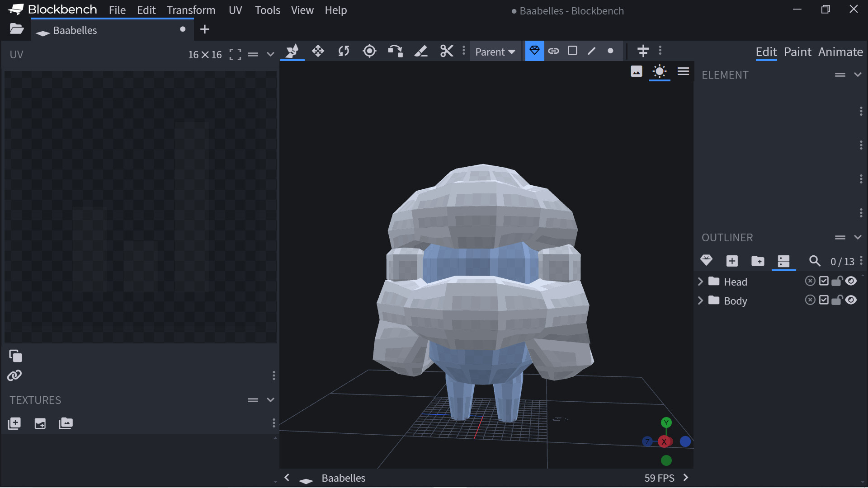The width and height of the screenshot is (868, 488).
Task: Select the Move tool
Action: tap(292, 51)
